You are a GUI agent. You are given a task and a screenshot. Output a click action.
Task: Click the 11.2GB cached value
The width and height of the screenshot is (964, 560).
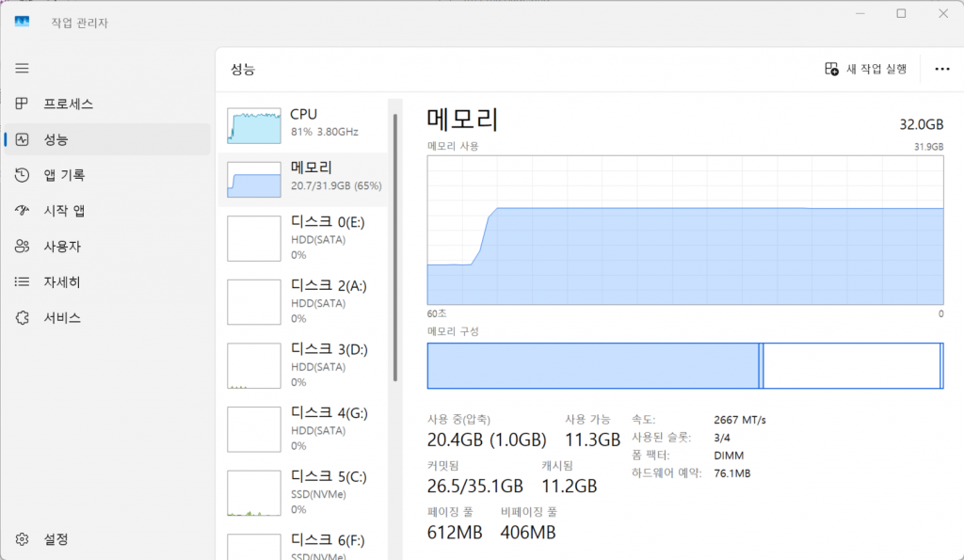coord(569,486)
